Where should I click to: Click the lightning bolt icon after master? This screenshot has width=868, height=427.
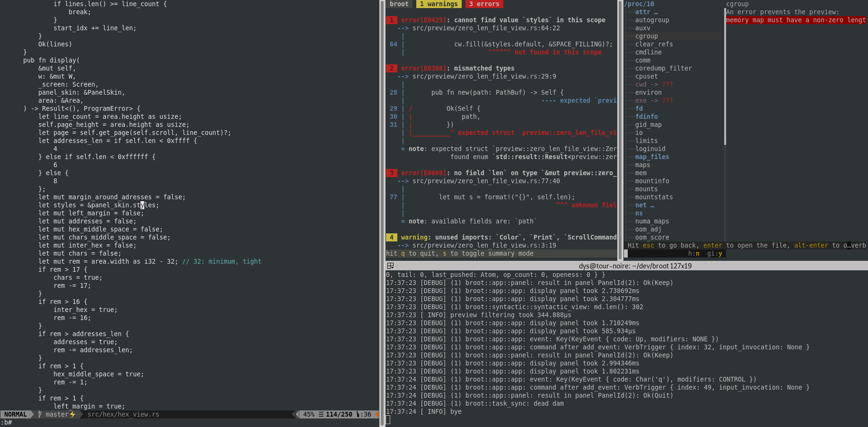tap(72, 414)
